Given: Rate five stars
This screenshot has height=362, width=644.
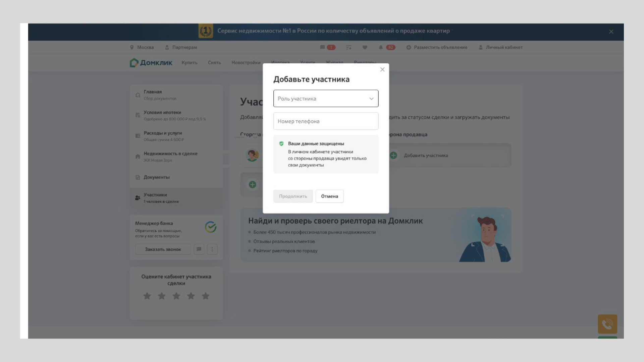Looking at the screenshot, I should pyautogui.click(x=206, y=296).
